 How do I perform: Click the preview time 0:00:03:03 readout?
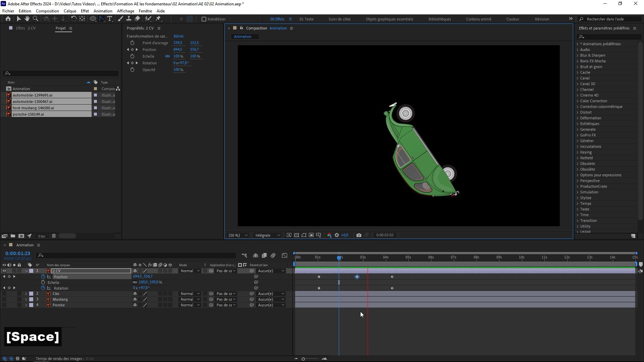click(x=385, y=235)
